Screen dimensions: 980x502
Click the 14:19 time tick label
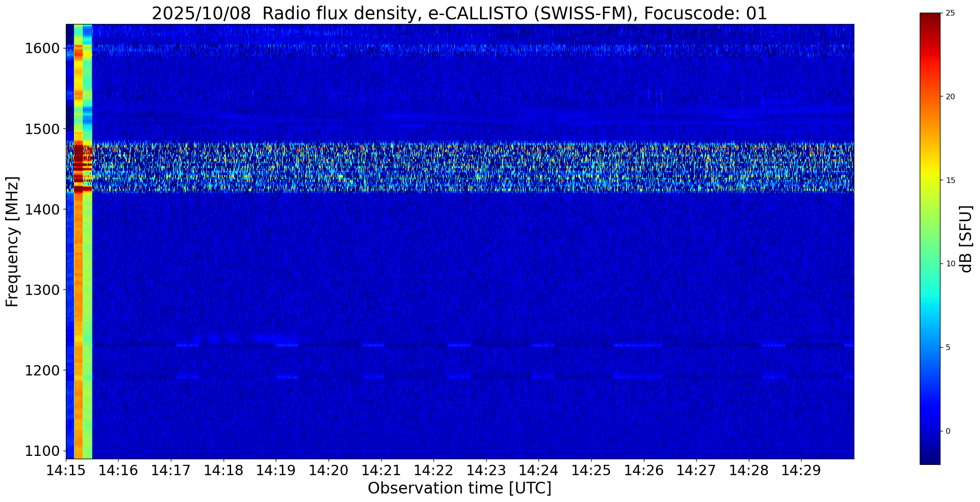(276, 470)
